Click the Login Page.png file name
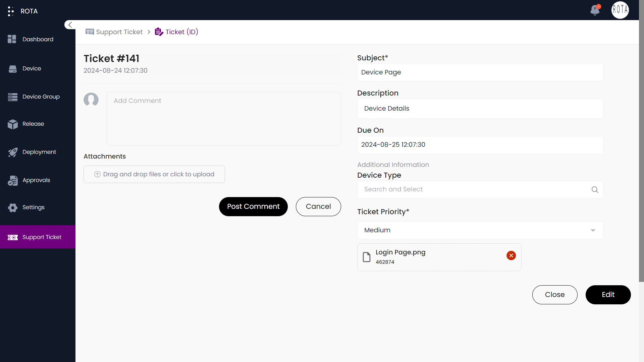The image size is (644, 362). pos(400,252)
